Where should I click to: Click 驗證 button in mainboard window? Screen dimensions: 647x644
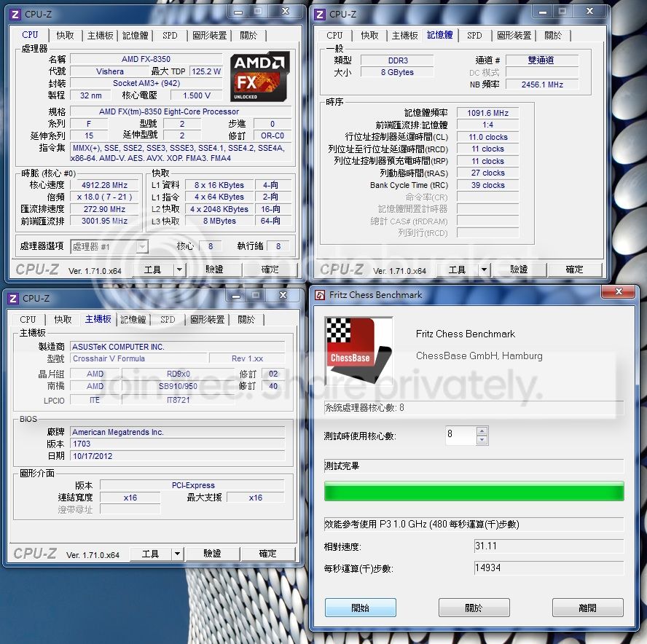pyautogui.click(x=212, y=554)
